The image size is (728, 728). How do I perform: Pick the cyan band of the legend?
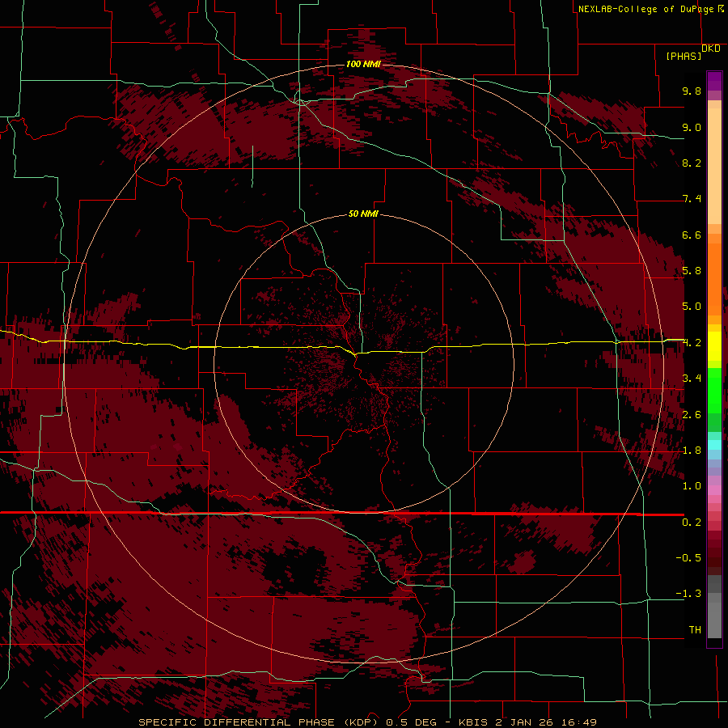click(714, 445)
